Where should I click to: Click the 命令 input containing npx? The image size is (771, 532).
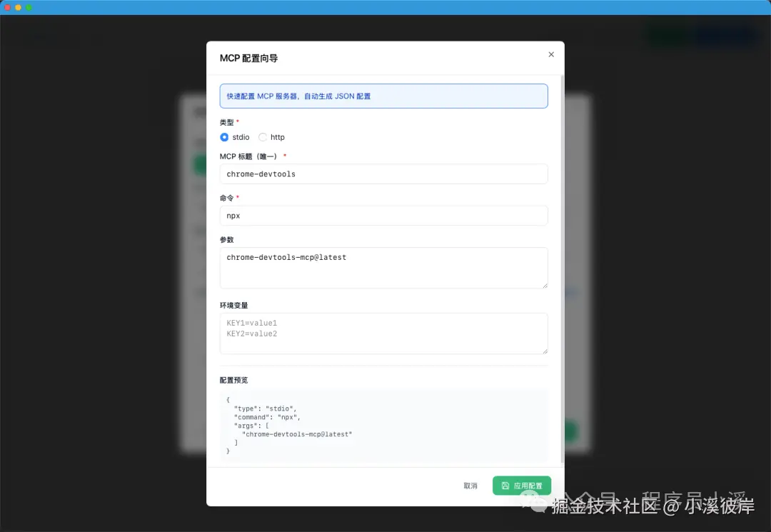384,216
